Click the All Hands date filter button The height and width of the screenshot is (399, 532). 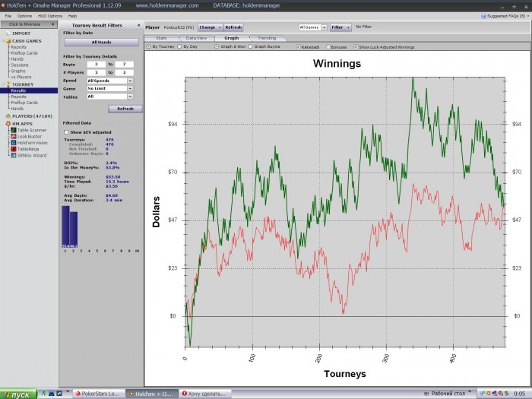coord(101,42)
